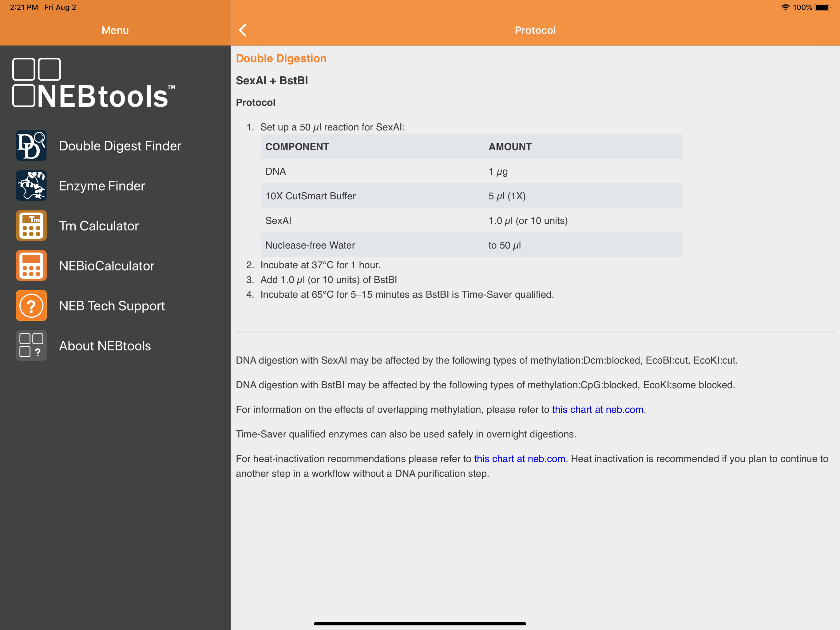Tap the SexAI + BstBI heading

272,81
